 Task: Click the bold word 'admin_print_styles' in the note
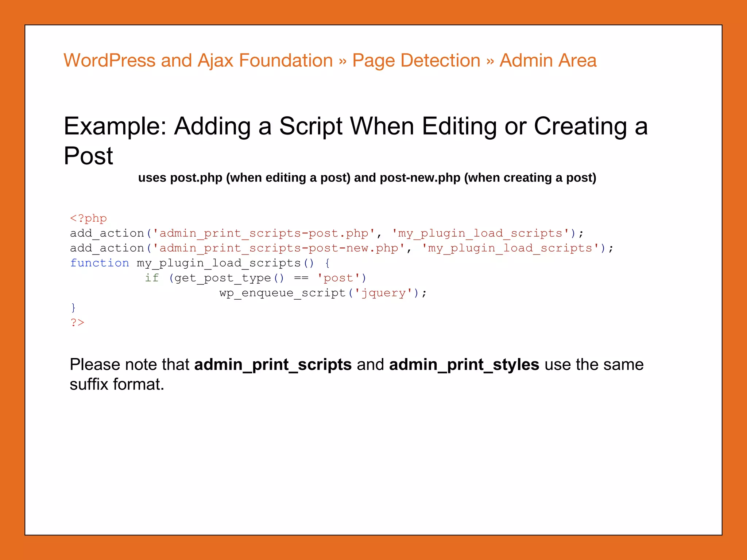click(x=464, y=365)
